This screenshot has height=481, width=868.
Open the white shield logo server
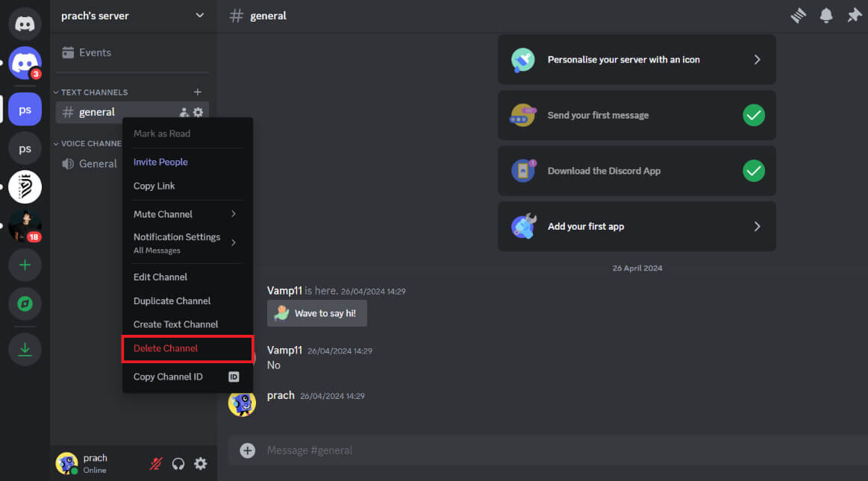click(25, 187)
